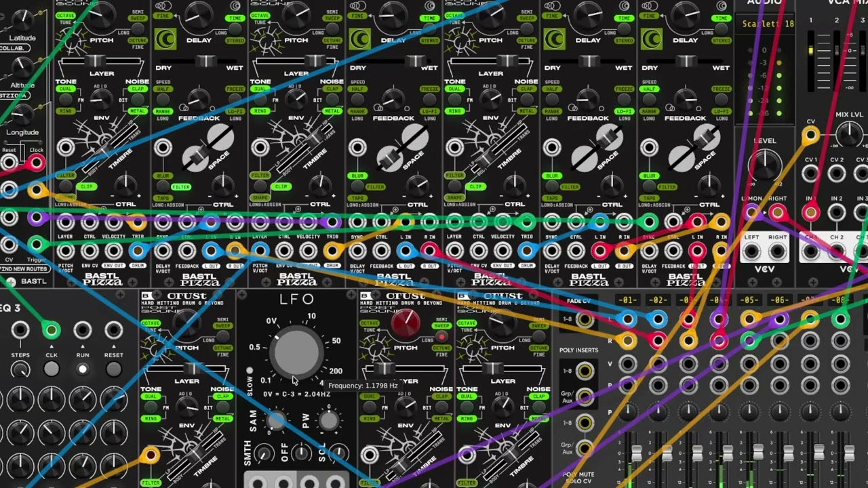Viewport: 868px width, 488px height.
Task: Click the -05- mixer track label
Action: tap(749, 300)
